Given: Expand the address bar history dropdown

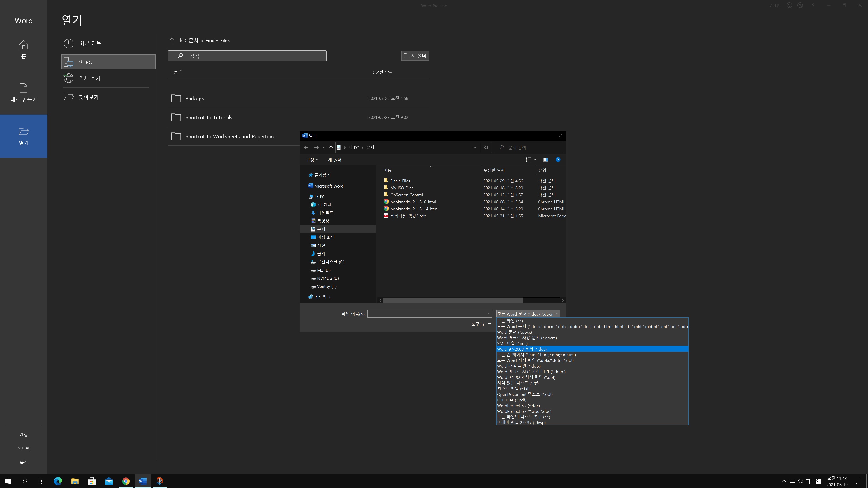Looking at the screenshot, I should pyautogui.click(x=475, y=148).
